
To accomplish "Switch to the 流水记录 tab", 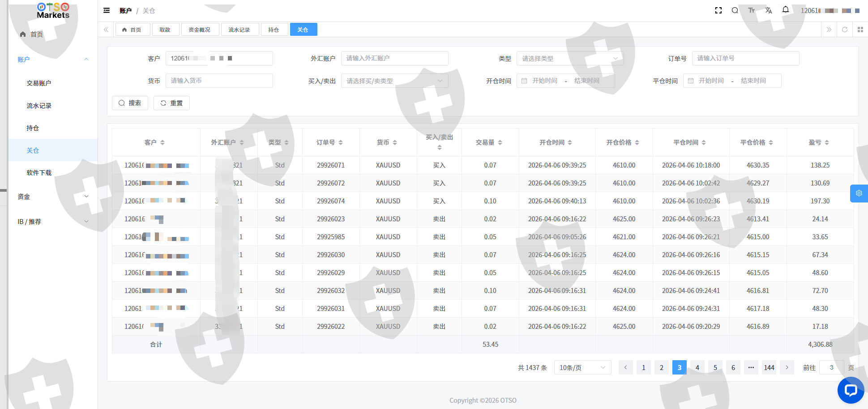I will pyautogui.click(x=239, y=30).
